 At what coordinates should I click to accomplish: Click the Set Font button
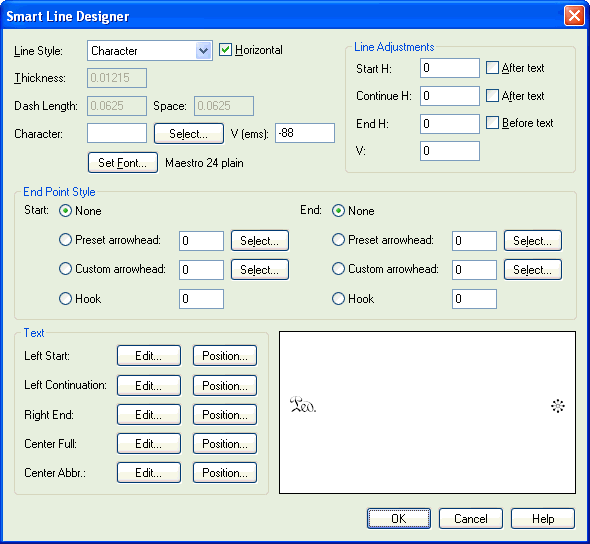[x=123, y=163]
